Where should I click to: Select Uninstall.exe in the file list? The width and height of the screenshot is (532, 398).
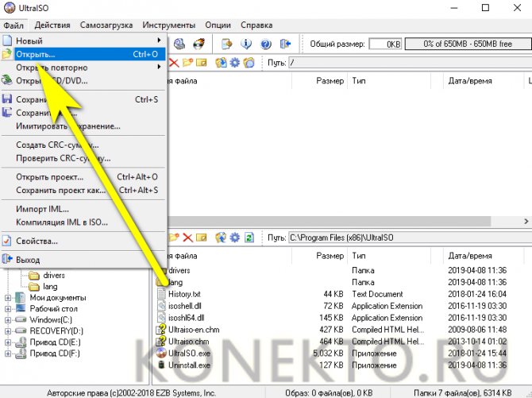click(189, 365)
